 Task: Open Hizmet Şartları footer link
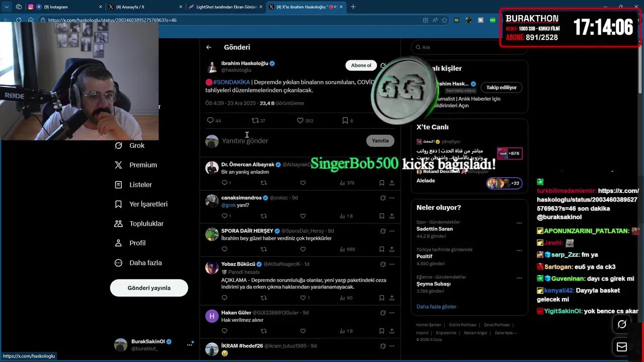(x=429, y=325)
